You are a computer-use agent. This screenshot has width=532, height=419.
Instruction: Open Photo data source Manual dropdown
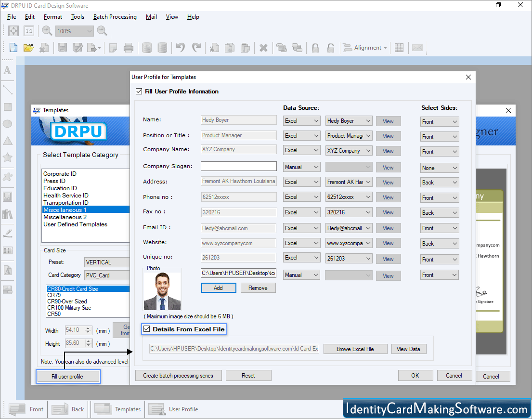pos(301,275)
